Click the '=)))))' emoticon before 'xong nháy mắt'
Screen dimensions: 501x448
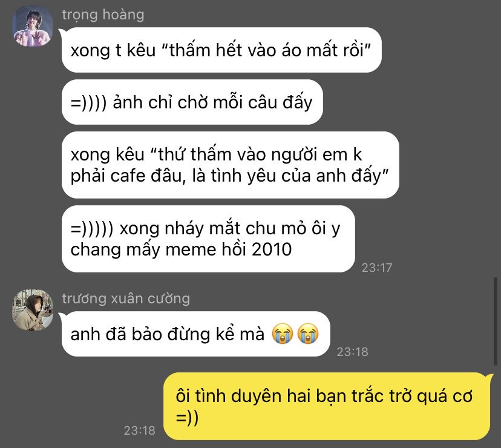[x=92, y=229]
